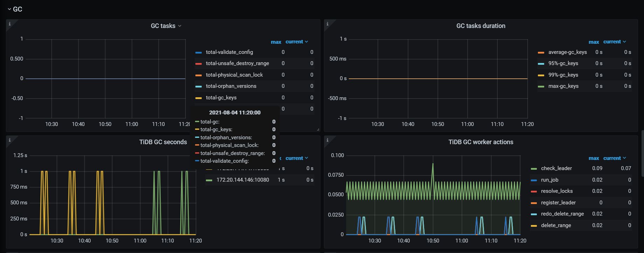
Task: Toggle the total-validate_config series in legend
Action: coord(229,52)
